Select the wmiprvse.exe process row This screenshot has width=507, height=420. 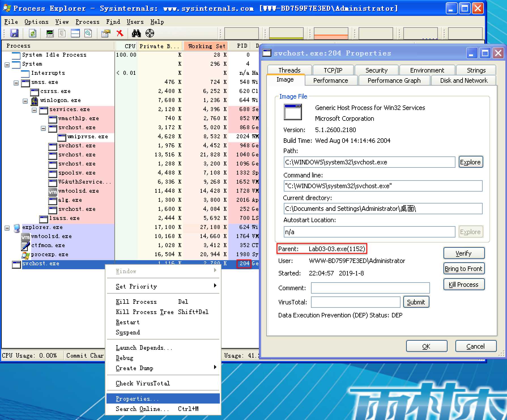130,136
